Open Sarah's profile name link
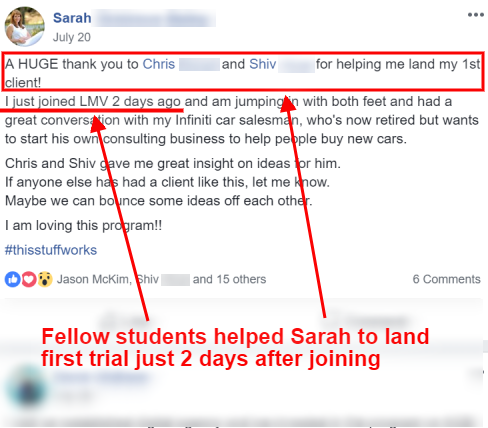 [x=72, y=18]
